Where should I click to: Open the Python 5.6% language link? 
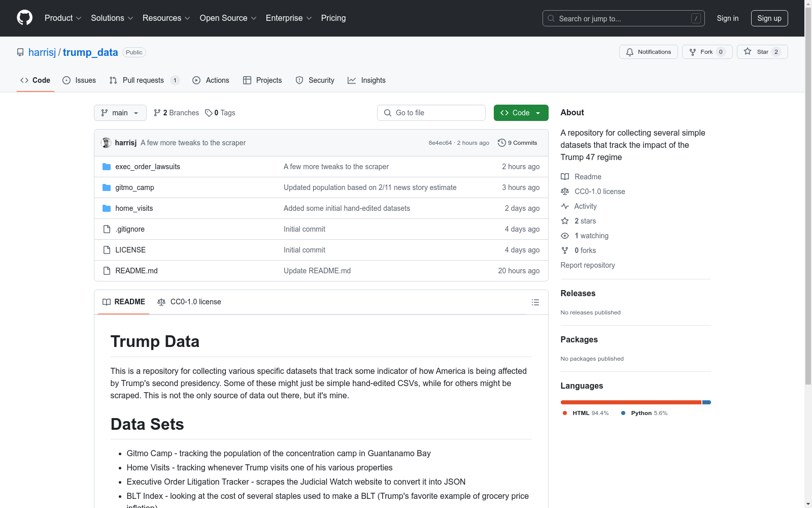pos(645,413)
